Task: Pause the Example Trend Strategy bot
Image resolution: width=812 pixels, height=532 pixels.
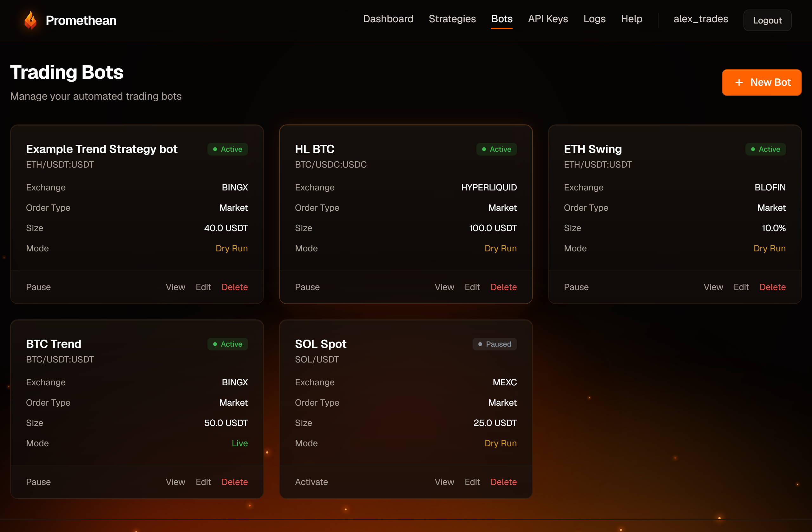Action: pyautogui.click(x=38, y=287)
